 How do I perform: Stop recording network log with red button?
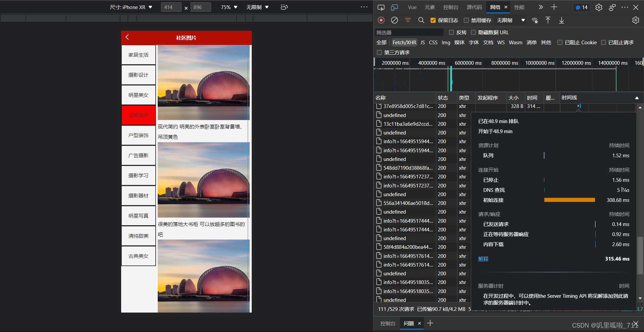381,20
